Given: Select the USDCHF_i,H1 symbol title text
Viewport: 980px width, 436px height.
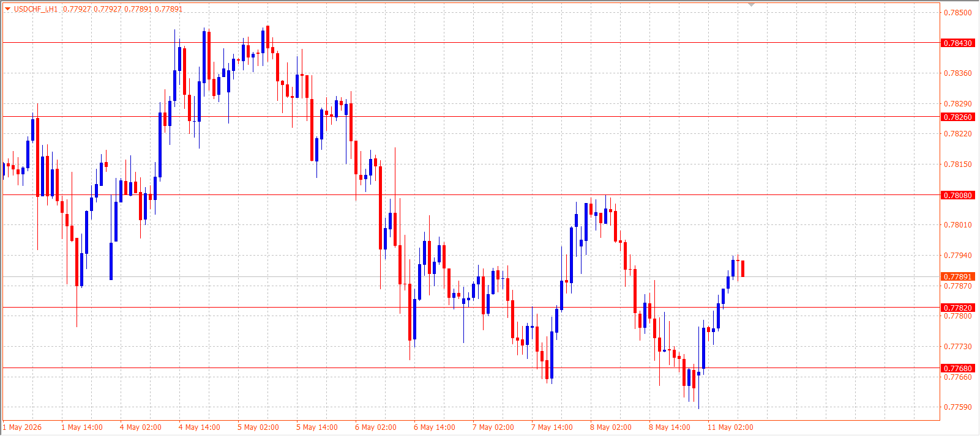Looking at the screenshot, I should pos(36,9).
